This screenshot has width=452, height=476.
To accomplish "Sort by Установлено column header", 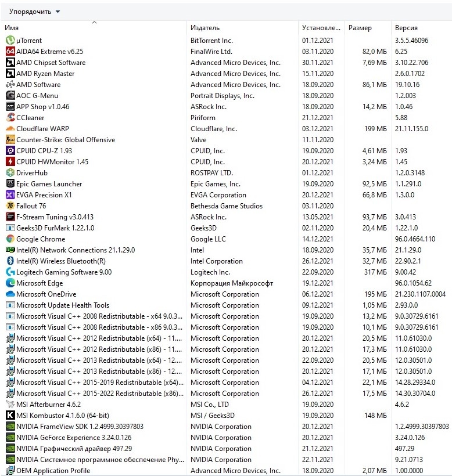I will tap(321, 28).
